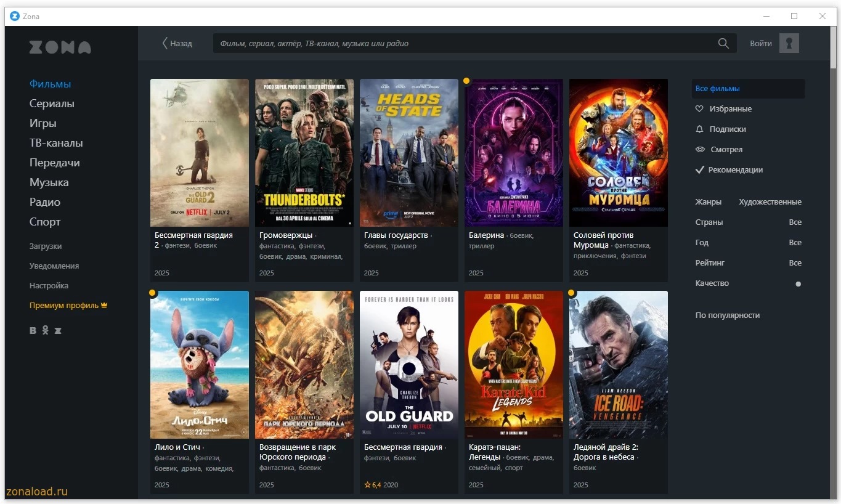
Task: Click the Войти login link
Action: point(760,44)
